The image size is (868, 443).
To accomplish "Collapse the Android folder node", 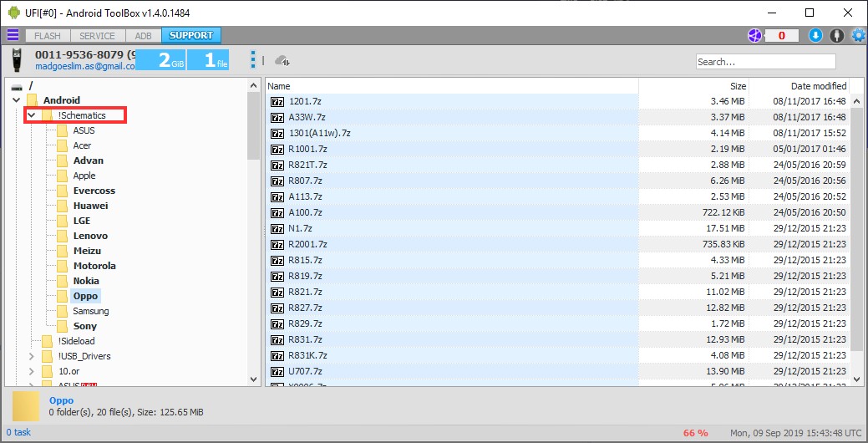I will [x=17, y=100].
